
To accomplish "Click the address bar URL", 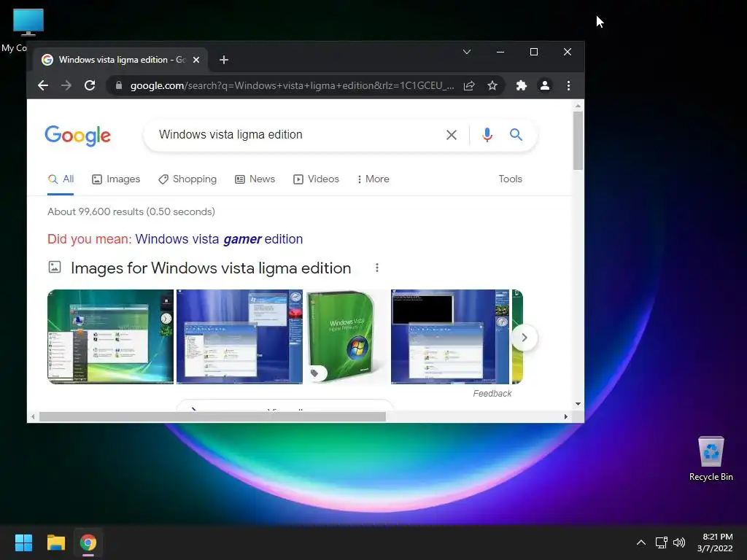I will (292, 86).
